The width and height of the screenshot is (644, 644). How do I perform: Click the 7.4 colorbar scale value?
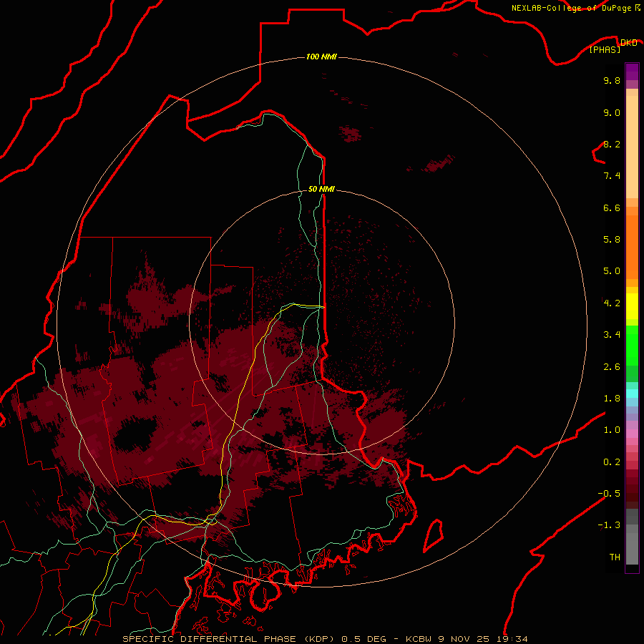[x=612, y=176]
